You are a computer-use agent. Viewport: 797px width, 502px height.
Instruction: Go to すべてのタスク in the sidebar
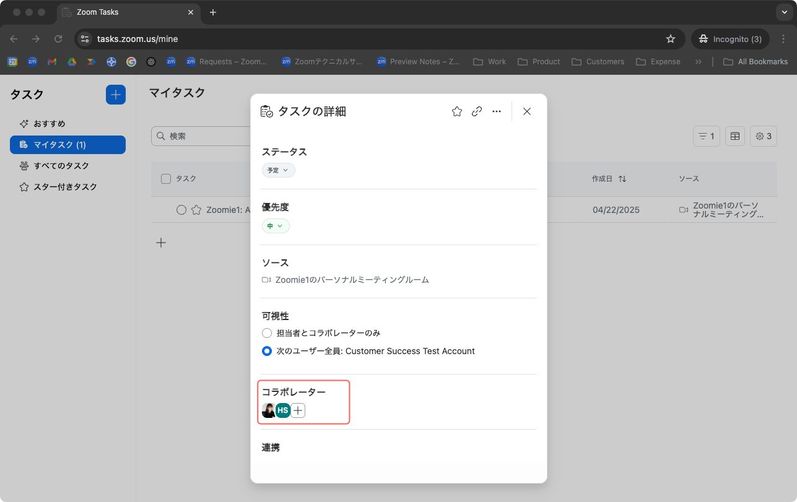[61, 166]
